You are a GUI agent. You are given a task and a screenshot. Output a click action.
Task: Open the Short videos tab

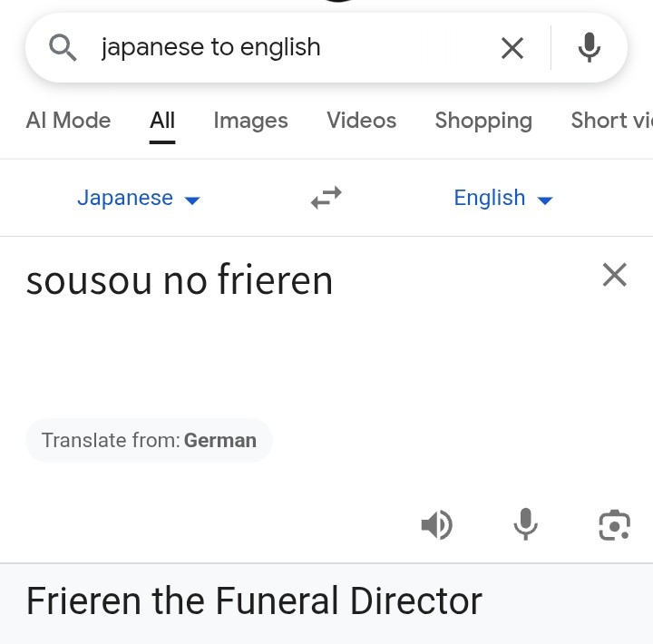click(611, 121)
